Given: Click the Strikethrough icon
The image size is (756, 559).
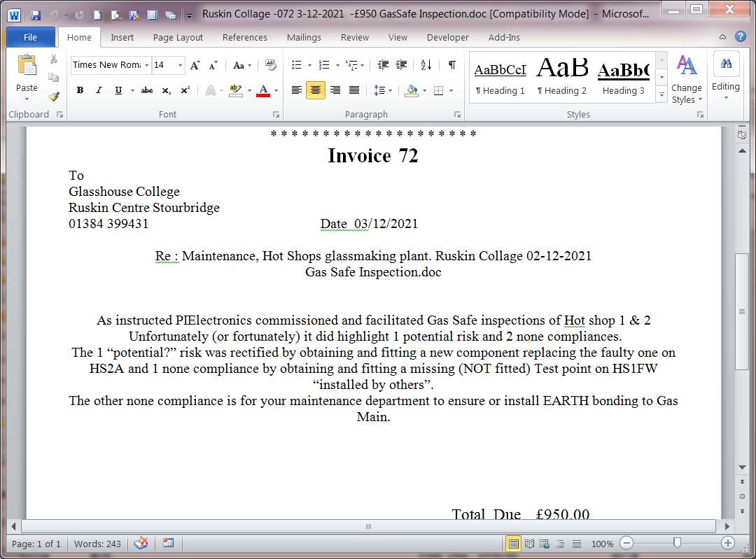Looking at the screenshot, I should (147, 90).
